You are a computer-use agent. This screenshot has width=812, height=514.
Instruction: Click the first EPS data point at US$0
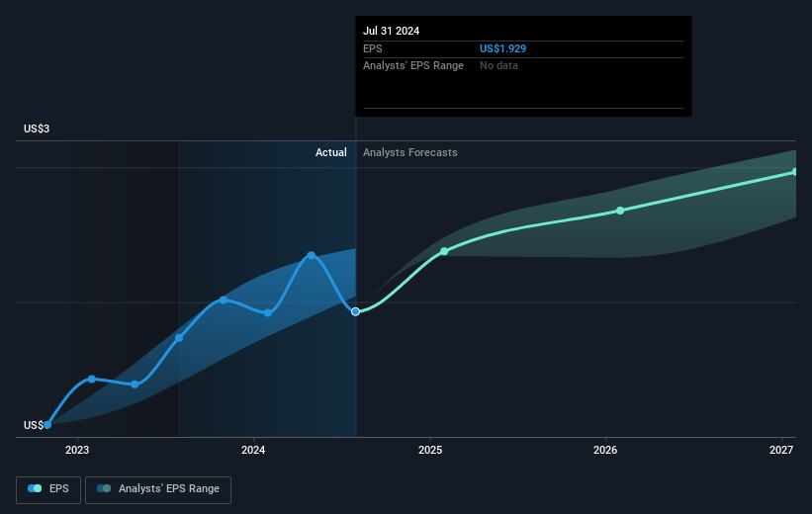[47, 425]
